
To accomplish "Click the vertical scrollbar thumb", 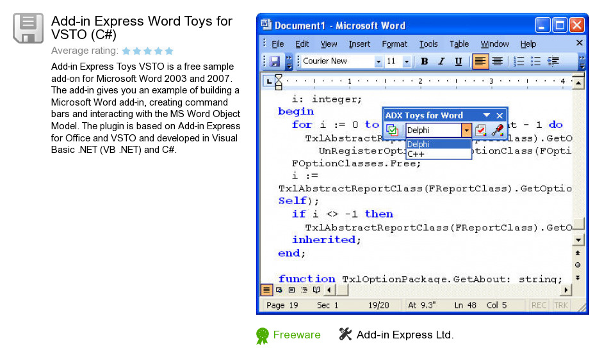I will click(578, 223).
